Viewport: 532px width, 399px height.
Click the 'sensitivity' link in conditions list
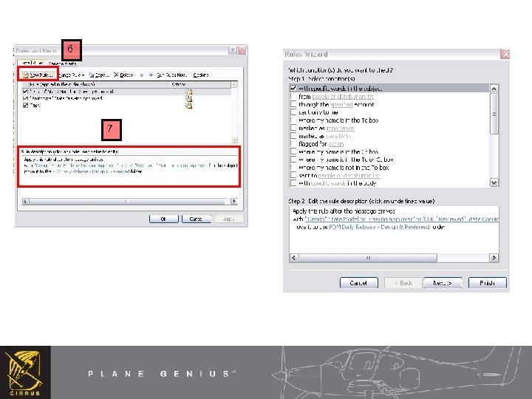pos(338,136)
